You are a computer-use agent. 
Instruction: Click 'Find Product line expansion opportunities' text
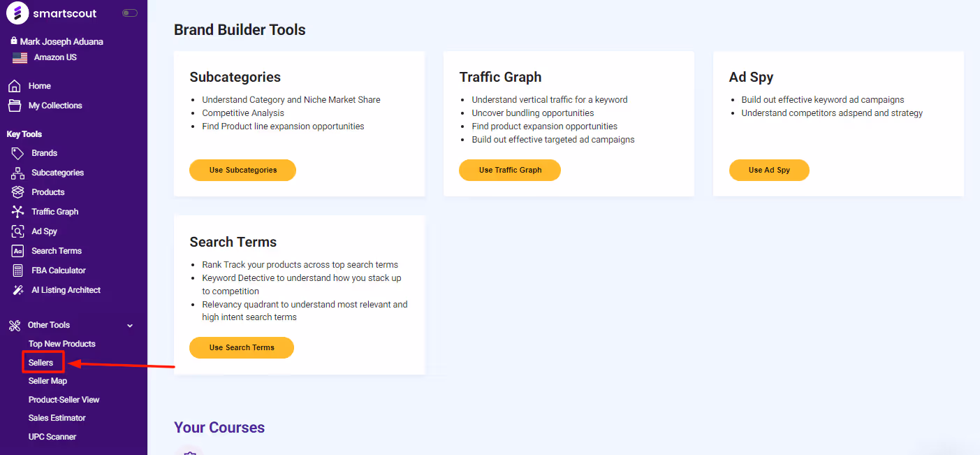tap(284, 126)
